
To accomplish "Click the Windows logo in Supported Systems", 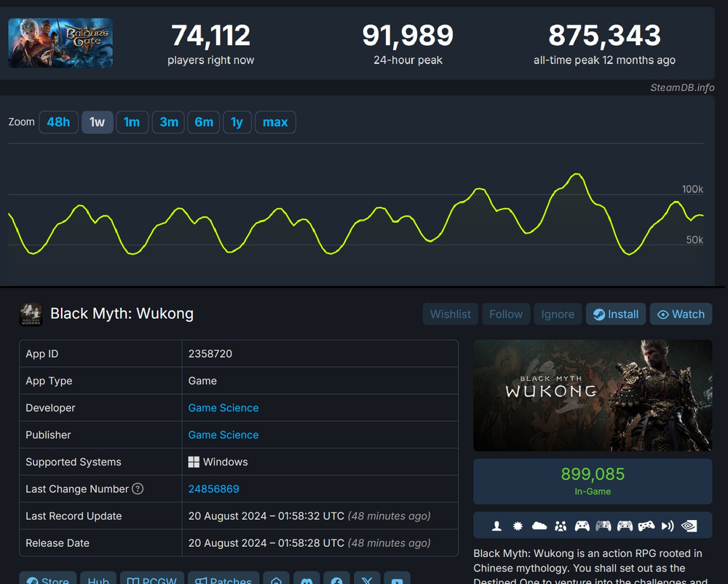I will 194,462.
